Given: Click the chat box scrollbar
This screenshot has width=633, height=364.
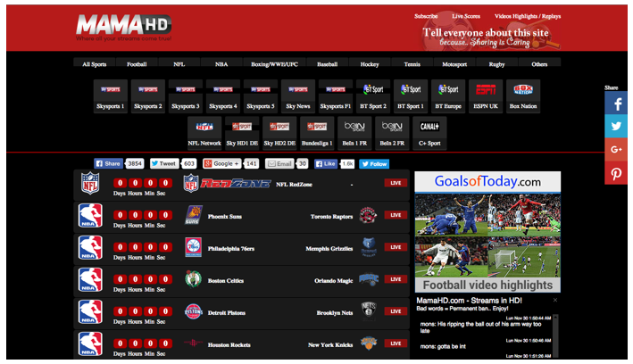Looking at the screenshot, I should pos(555,336).
